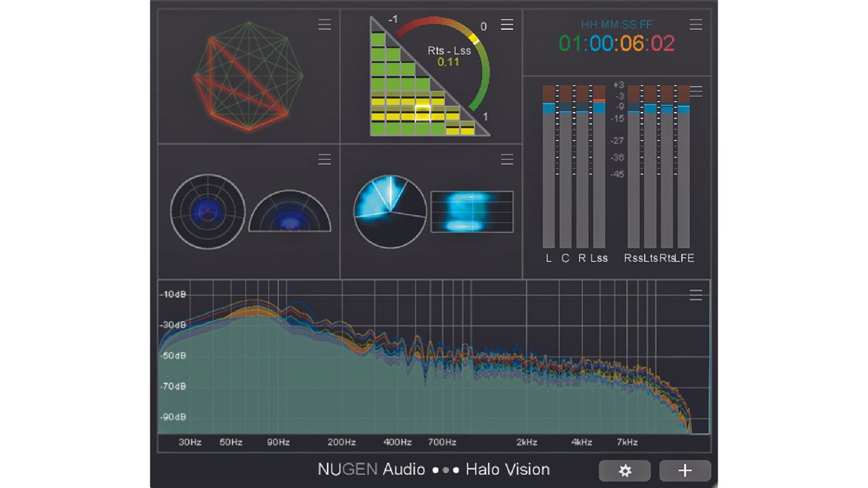This screenshot has width=868, height=488.
Task: Open the correlation matrix panel menu
Action: pyautogui.click(x=507, y=25)
